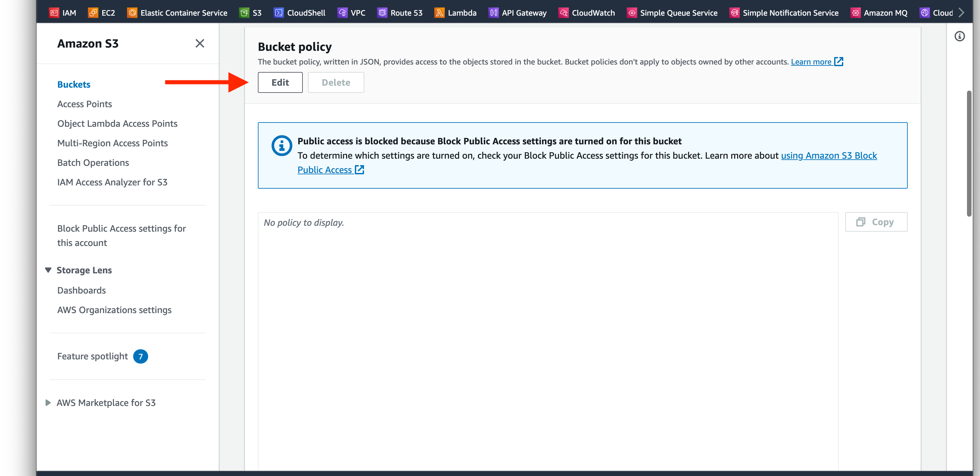Show more favorites with right chevron
This screenshot has height=476, width=980.
pyautogui.click(x=961, y=13)
